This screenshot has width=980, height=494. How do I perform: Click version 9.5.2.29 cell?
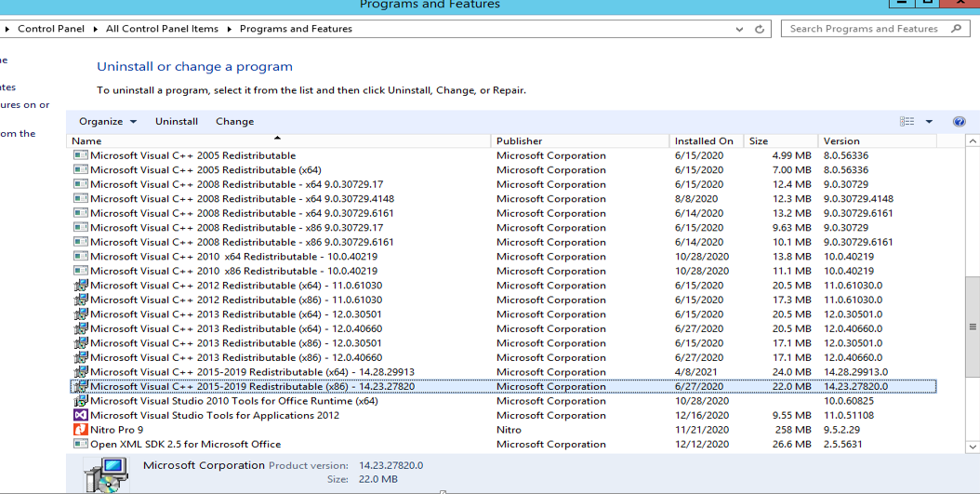(841, 430)
